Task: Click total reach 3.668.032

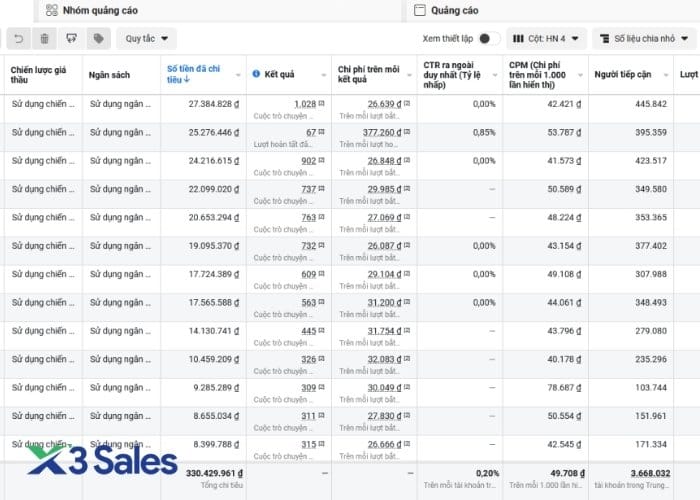Action: tap(650, 473)
